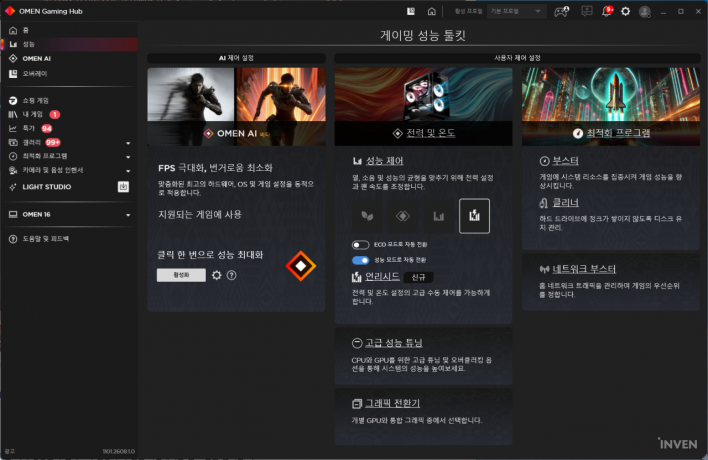Click the 활성화 button
708x460 pixels.
click(181, 275)
